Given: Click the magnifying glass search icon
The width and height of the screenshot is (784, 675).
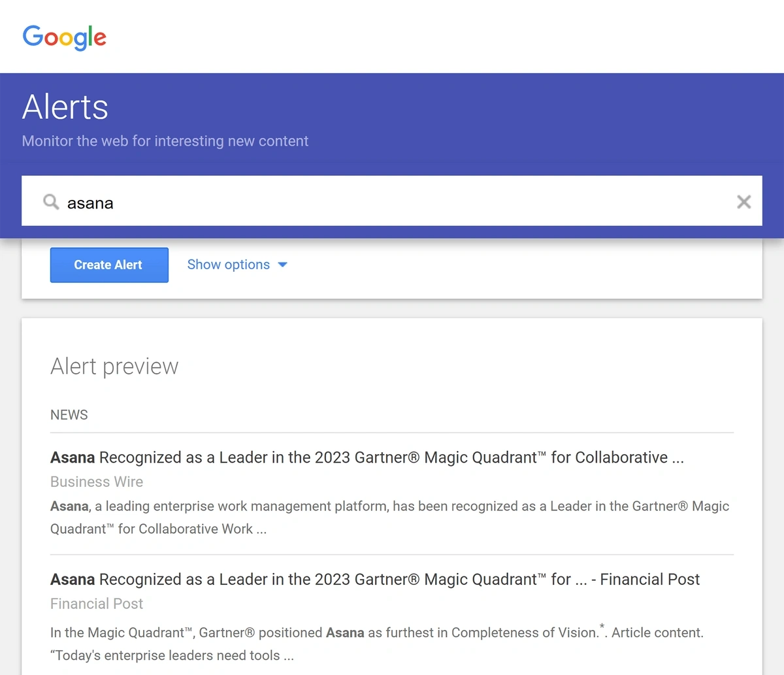Looking at the screenshot, I should pyautogui.click(x=51, y=201).
